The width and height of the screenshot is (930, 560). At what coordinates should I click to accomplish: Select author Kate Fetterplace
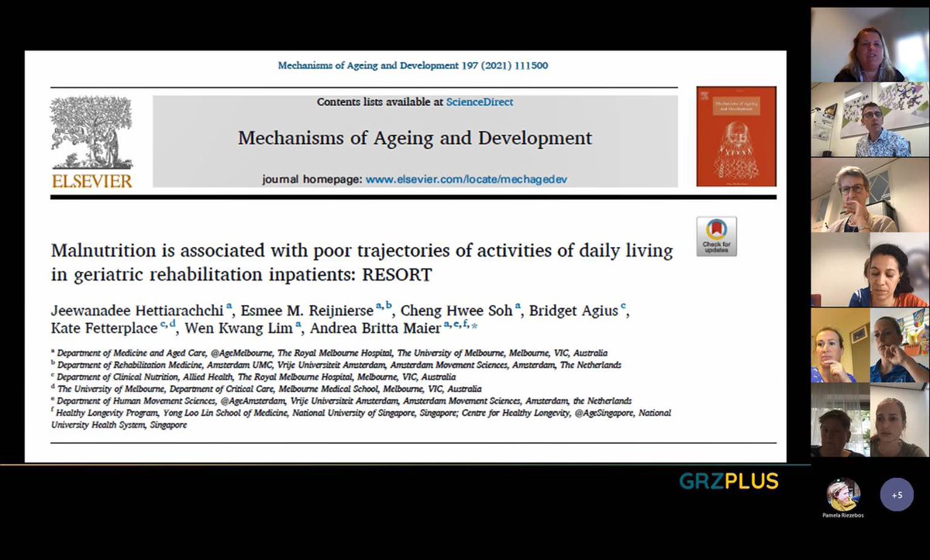tap(105, 328)
